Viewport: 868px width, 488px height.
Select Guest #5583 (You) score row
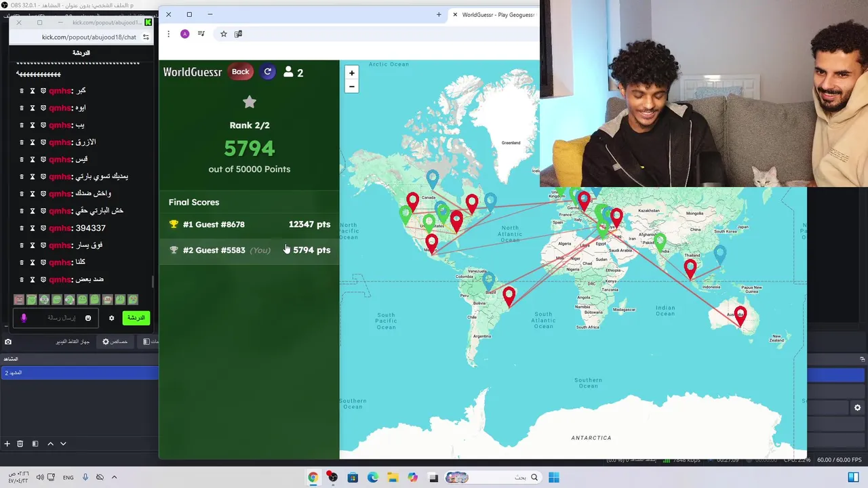tap(250, 250)
